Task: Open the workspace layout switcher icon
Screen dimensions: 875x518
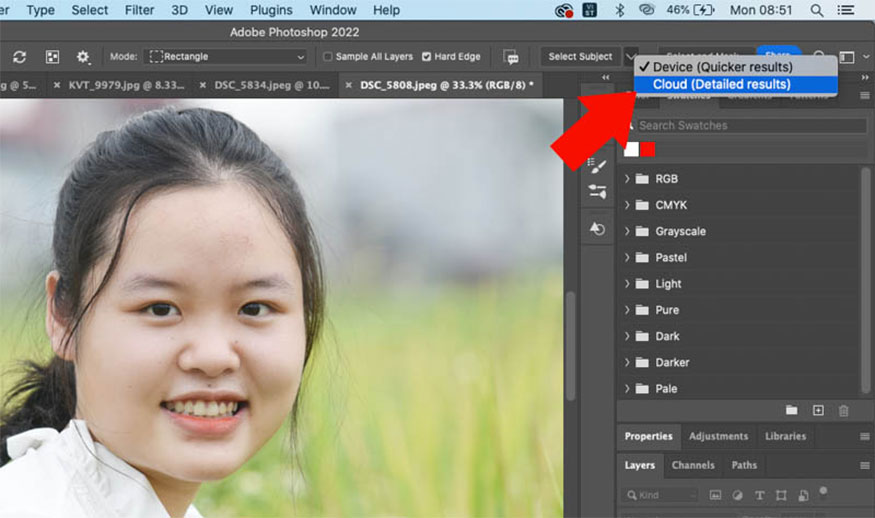Action: tap(847, 57)
